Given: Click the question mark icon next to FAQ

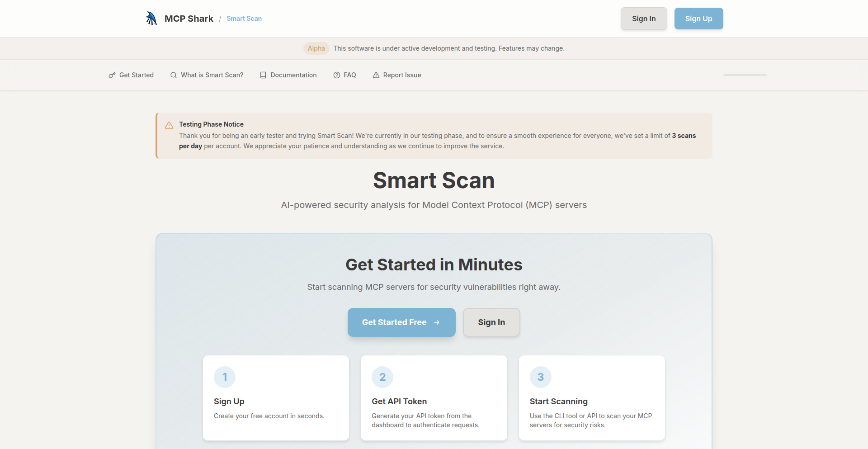Looking at the screenshot, I should point(336,75).
